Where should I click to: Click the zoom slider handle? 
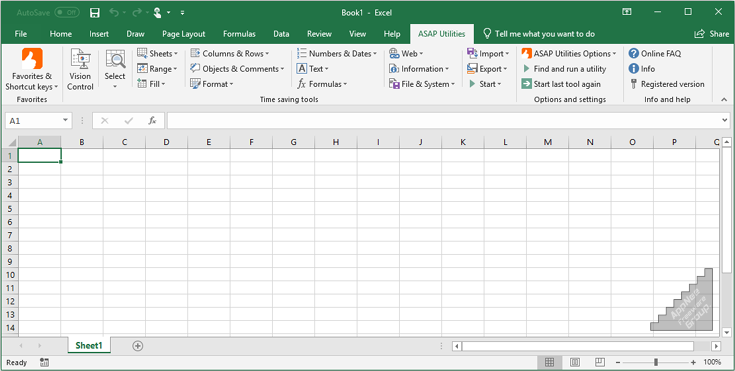click(656, 362)
